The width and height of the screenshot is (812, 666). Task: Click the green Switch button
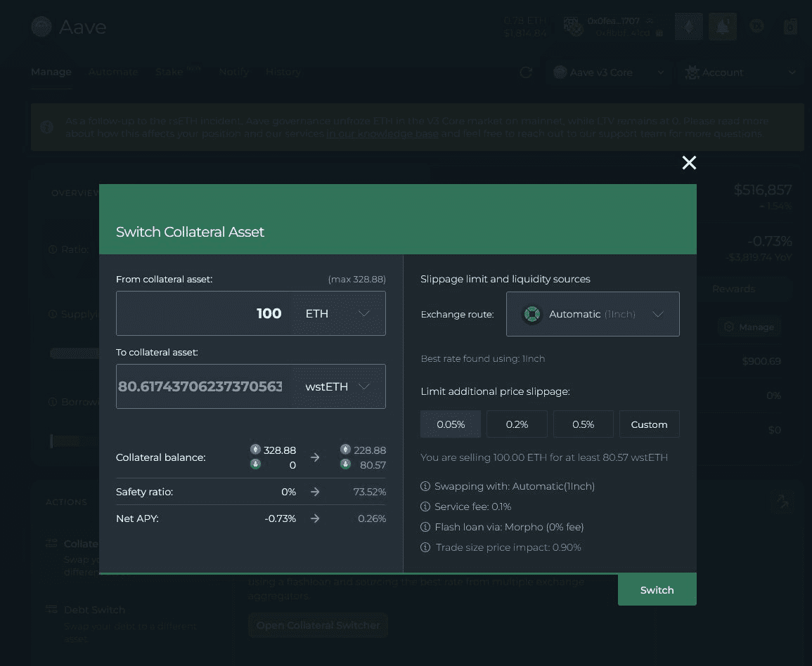pos(657,590)
